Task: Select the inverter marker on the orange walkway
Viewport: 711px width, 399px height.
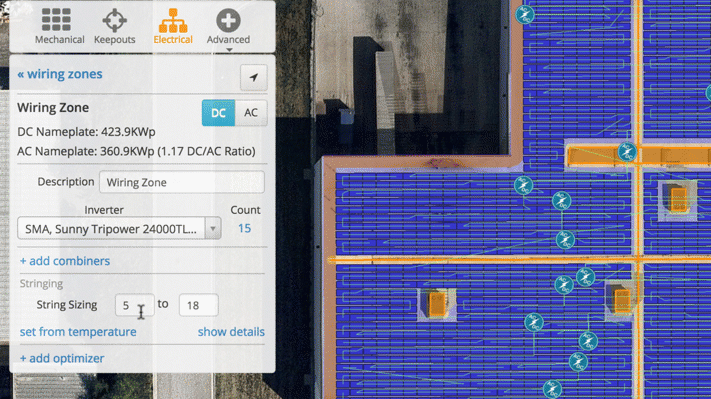Action: coord(627,152)
